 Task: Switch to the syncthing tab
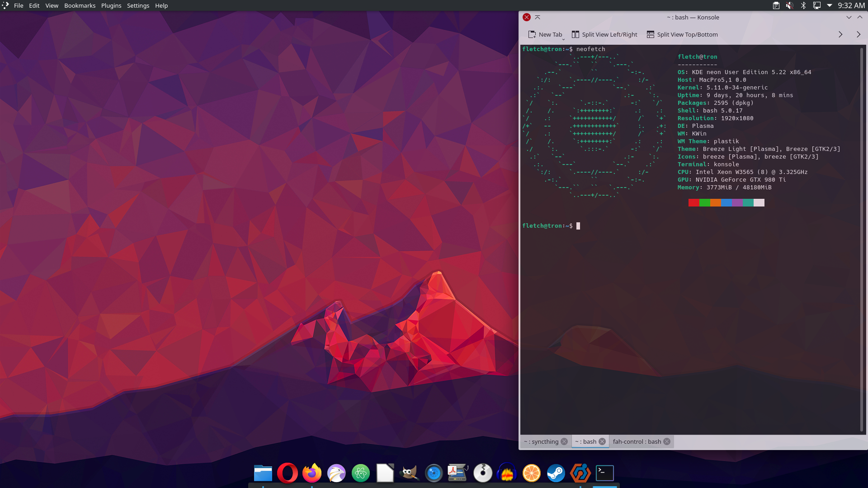click(x=541, y=441)
